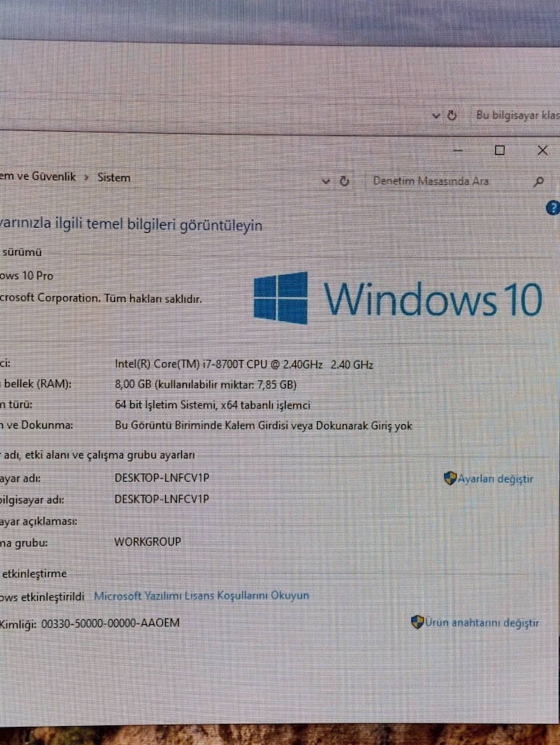Refresh the background Explorer window address bar
This screenshot has width=560, height=745.
pos(452,115)
